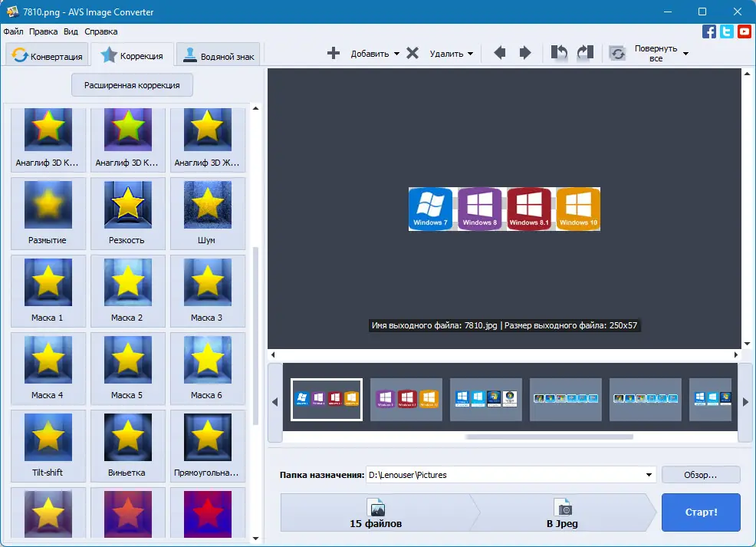
Task: Click the effects list scroll-down arrow
Action: (255, 539)
